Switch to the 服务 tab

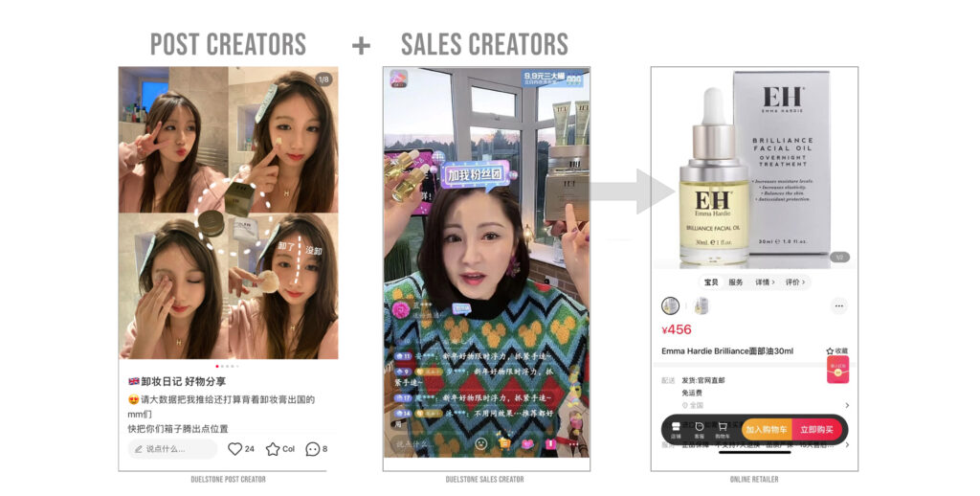pos(736,282)
